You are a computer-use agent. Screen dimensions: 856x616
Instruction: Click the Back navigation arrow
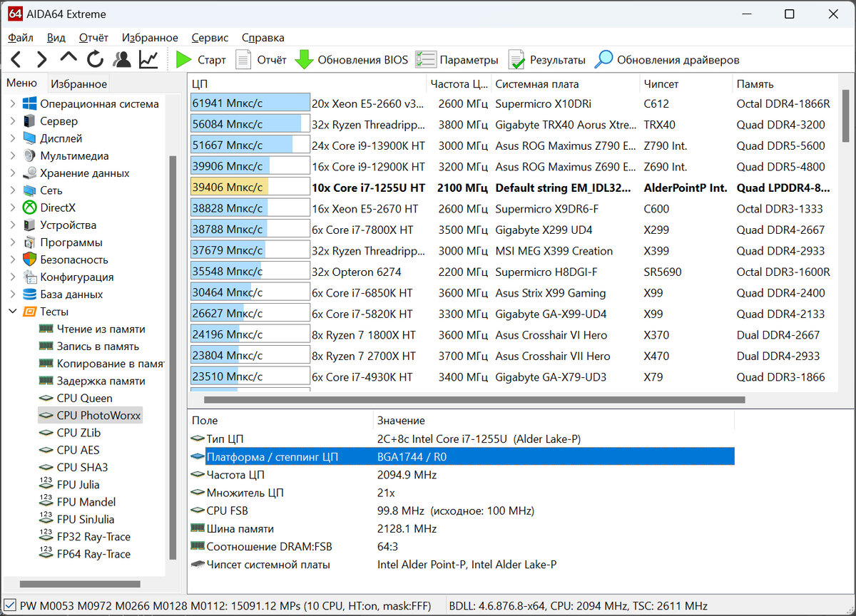click(16, 60)
